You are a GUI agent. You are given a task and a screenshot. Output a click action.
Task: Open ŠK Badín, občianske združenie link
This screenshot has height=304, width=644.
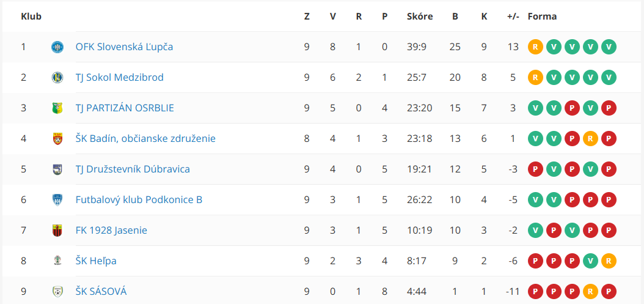(x=145, y=139)
